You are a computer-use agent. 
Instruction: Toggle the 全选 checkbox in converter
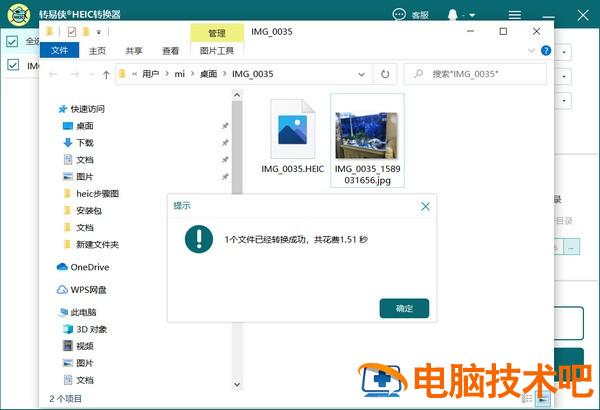[12, 41]
